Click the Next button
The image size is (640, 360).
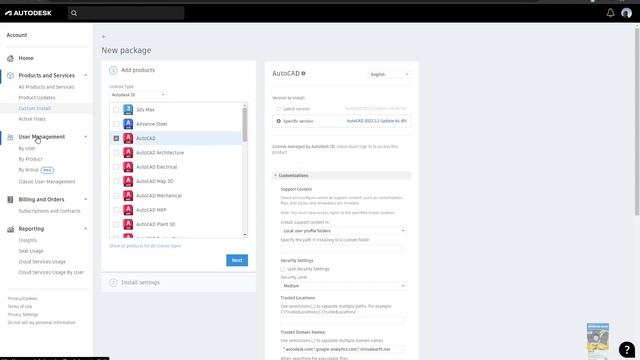click(x=237, y=260)
